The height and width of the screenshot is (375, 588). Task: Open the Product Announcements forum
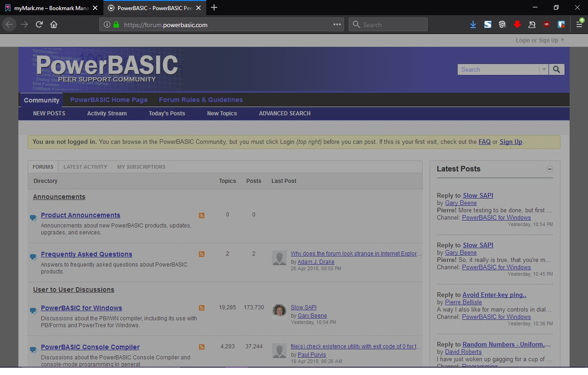pos(81,215)
